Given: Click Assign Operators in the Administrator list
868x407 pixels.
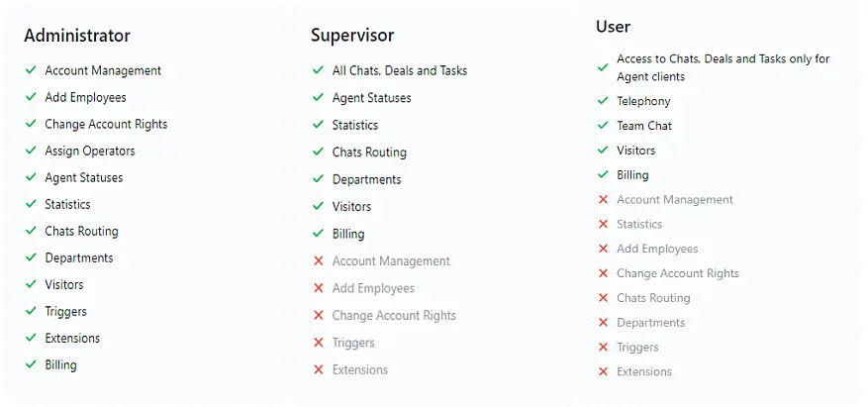Looking at the screenshot, I should (x=90, y=151).
